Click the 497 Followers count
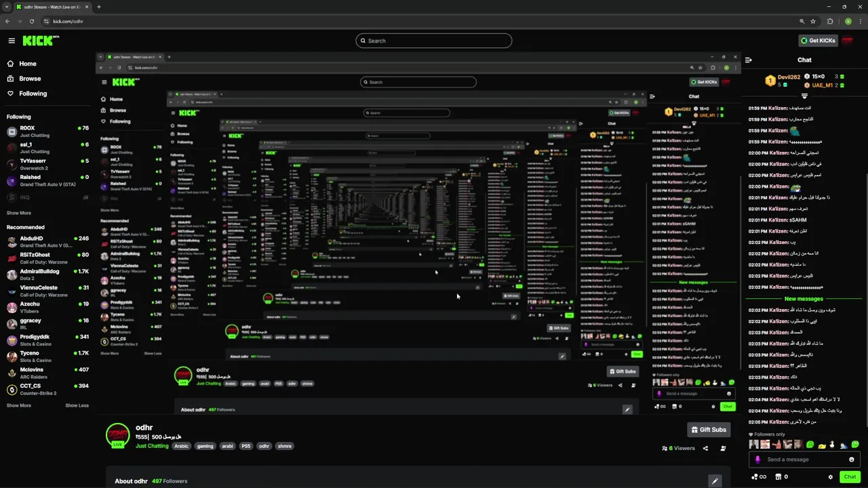Viewport: 868px width, 488px height. (170, 481)
